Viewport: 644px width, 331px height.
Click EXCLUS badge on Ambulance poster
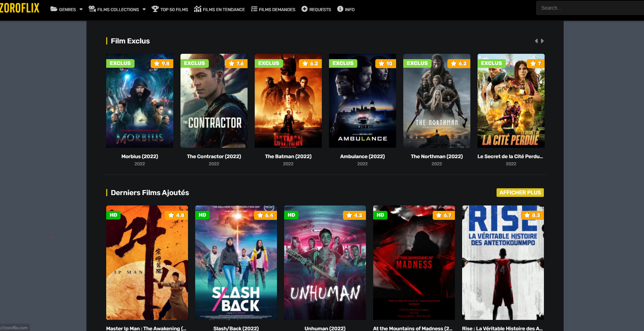(x=343, y=63)
